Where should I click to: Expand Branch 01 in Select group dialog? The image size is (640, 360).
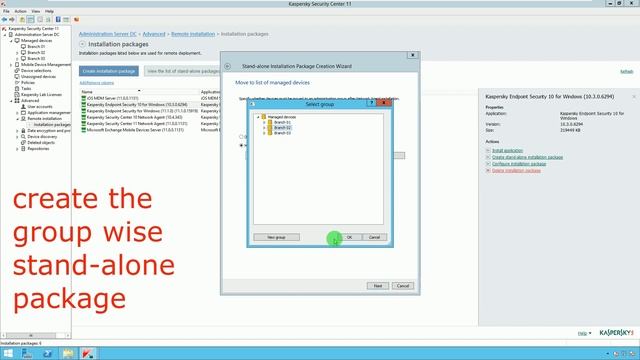click(x=264, y=122)
